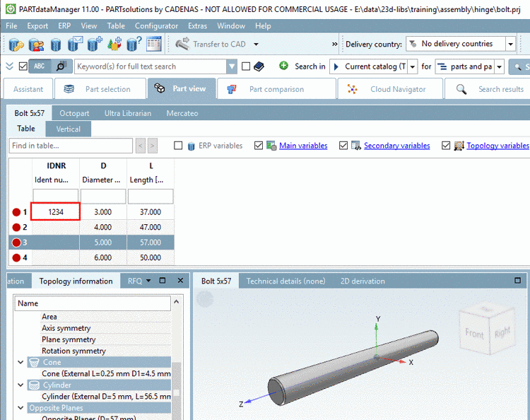Open the ERP menu
The height and width of the screenshot is (420, 530).
(64, 25)
